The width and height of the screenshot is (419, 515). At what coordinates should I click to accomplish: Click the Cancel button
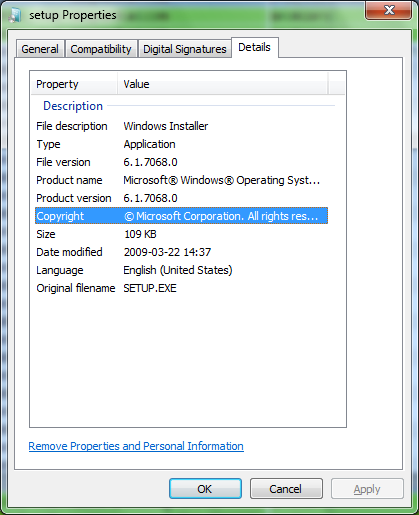[x=286, y=489]
